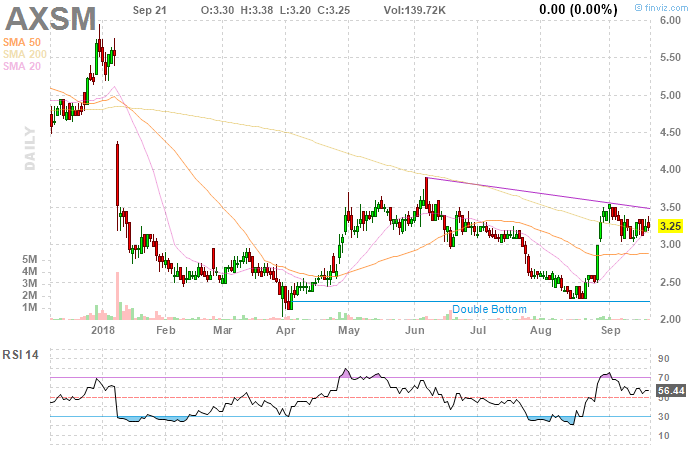Click the RSI 70 level label
700x453 pixels.
tap(664, 378)
